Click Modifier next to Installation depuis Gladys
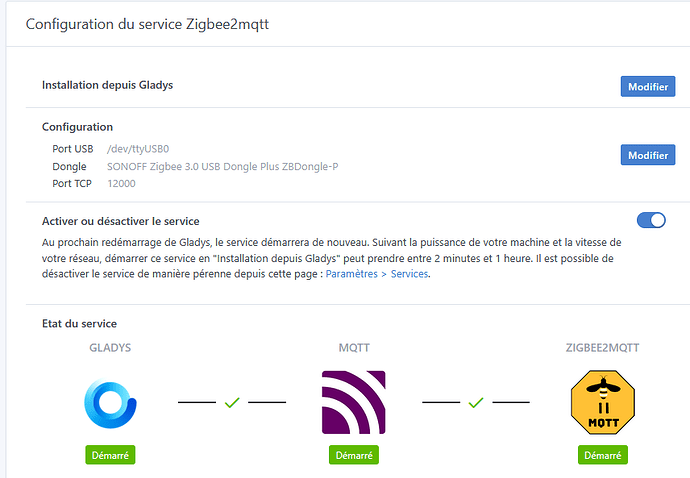This screenshot has height=478, width=690. tap(647, 86)
